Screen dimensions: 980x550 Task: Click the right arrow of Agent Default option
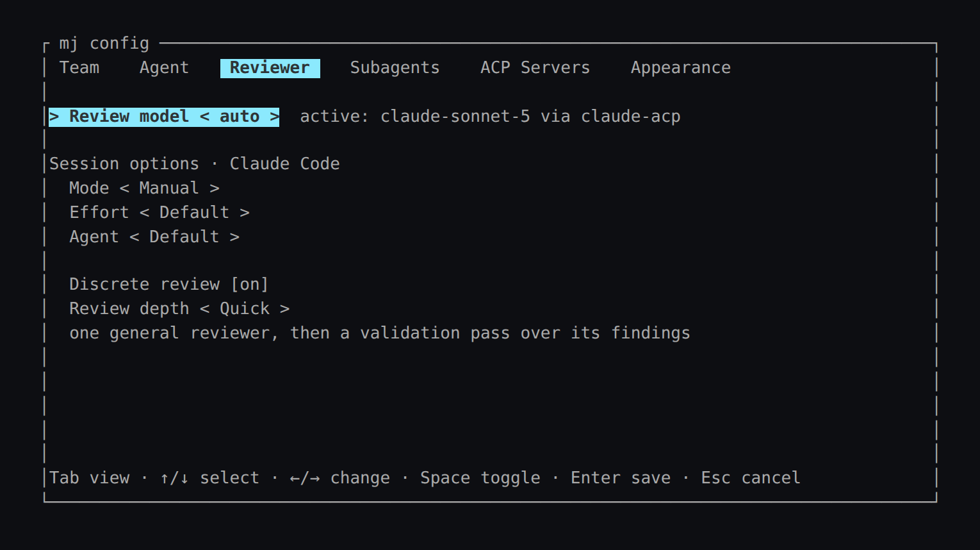coord(234,237)
